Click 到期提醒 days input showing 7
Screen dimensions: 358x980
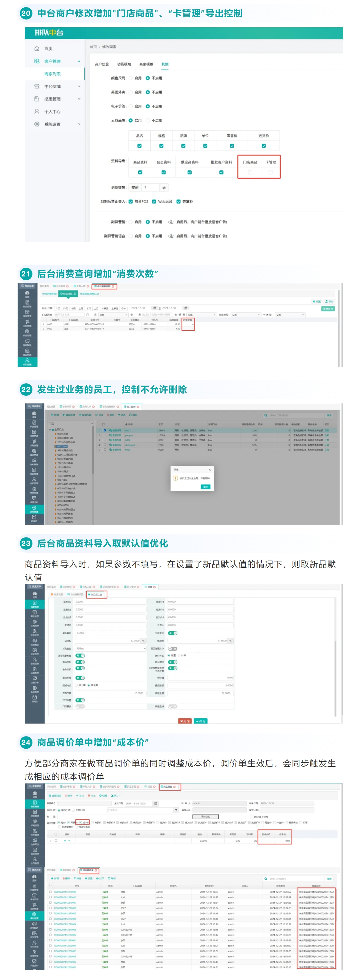[x=150, y=187]
